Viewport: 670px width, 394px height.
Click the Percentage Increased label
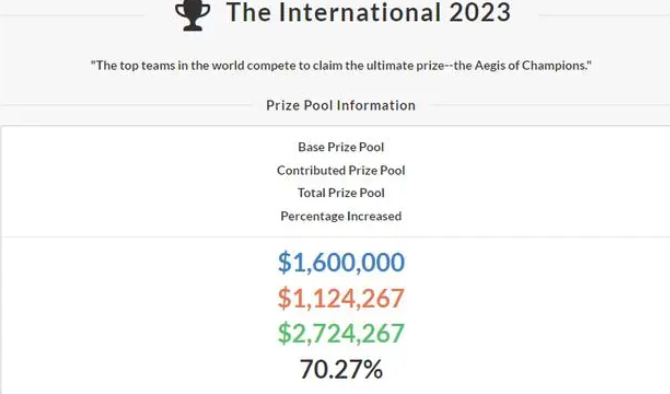(x=341, y=216)
